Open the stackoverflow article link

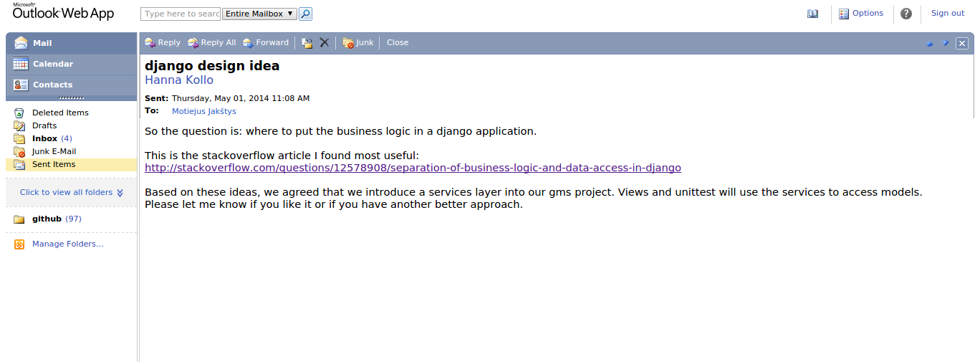click(x=413, y=168)
